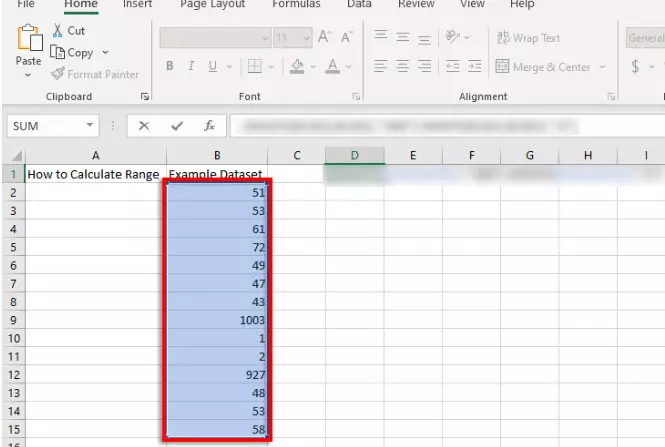Select middle align icon
The width and height of the screenshot is (665, 447).
point(402,37)
